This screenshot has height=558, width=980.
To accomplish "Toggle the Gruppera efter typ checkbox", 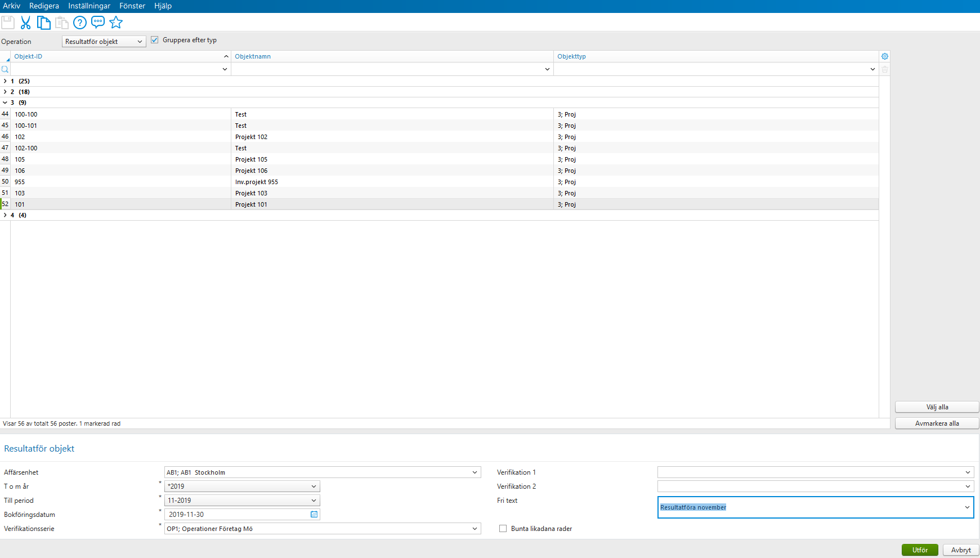I will 155,39.
